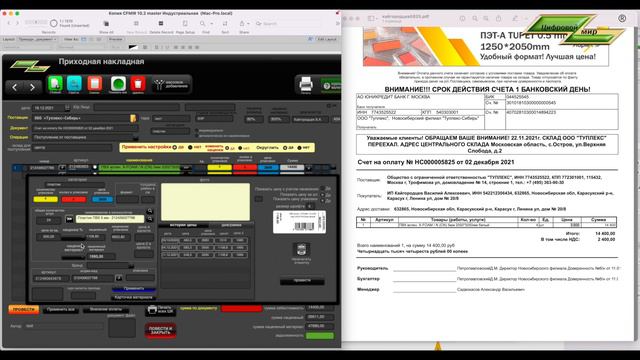Open the Бренд dropdown arrow
Image resolution: width=640 pixels, height=360 pixels.
tap(131, 266)
